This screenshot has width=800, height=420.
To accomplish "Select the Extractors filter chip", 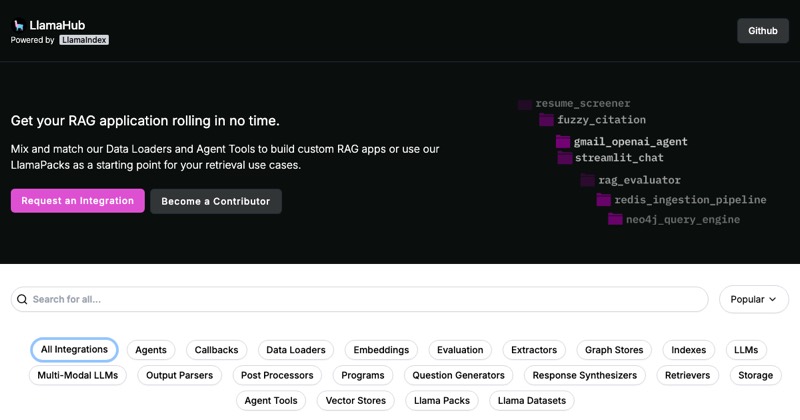I will (534, 350).
